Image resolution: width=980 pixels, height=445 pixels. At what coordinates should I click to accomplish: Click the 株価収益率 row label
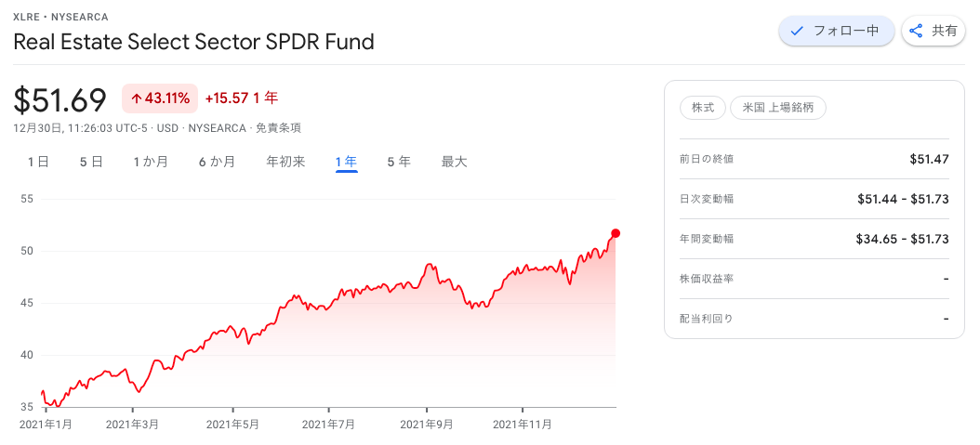coord(707,279)
